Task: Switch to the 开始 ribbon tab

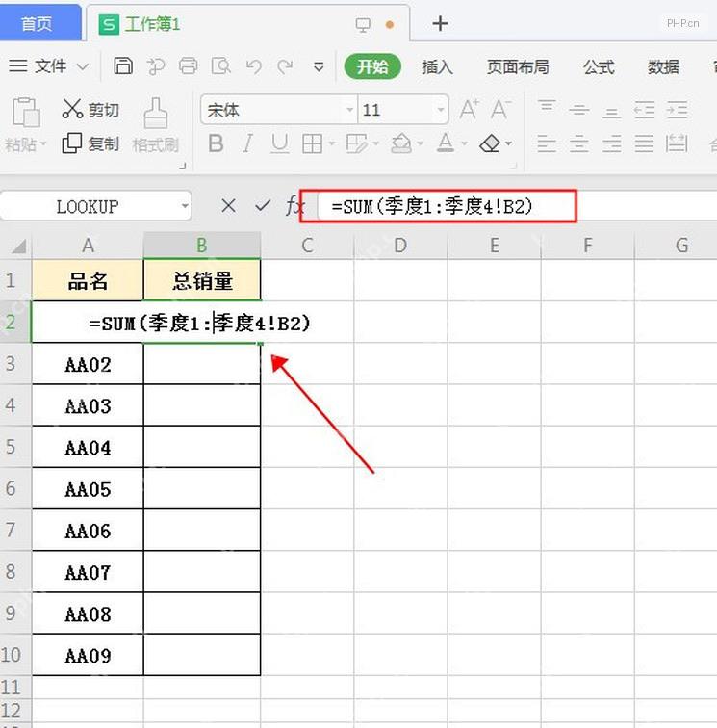Action: pos(372,66)
